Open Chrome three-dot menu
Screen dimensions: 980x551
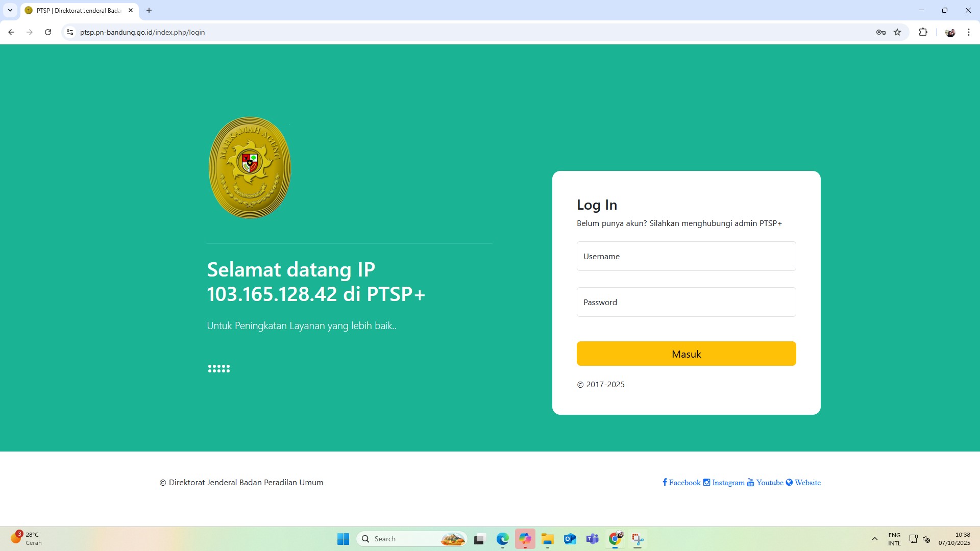tap(968, 32)
